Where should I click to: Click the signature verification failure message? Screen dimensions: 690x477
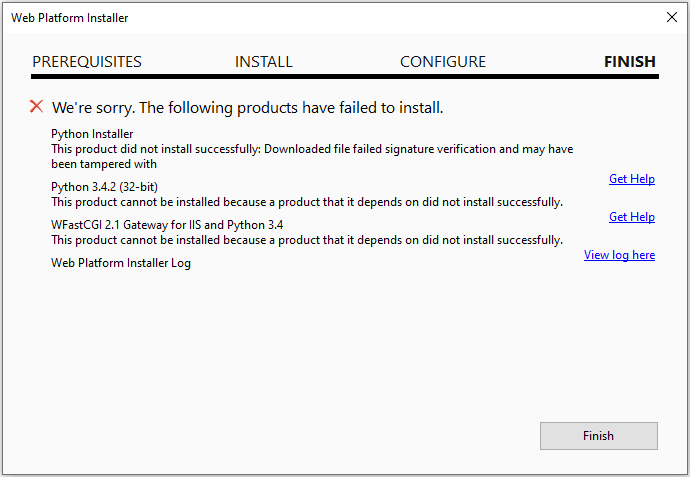coord(311,156)
